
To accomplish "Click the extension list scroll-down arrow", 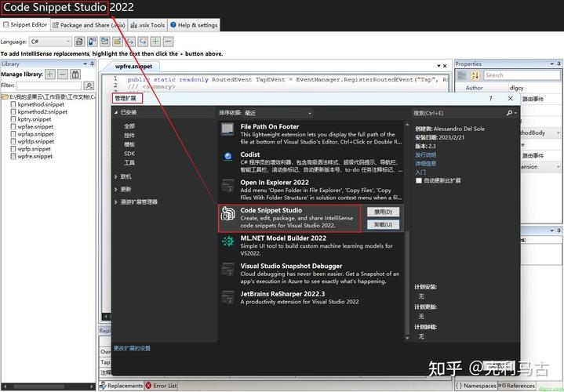I will (407, 338).
